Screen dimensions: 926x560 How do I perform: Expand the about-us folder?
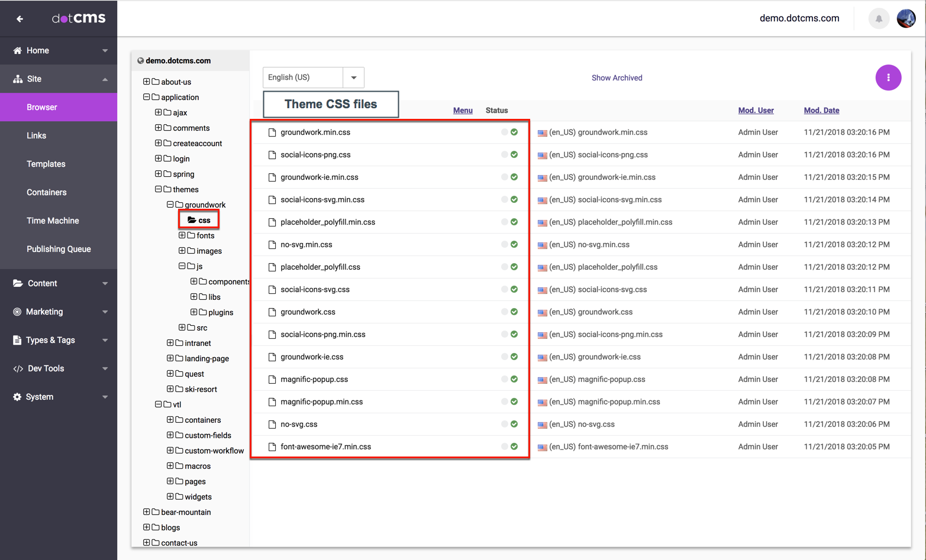[x=146, y=82]
